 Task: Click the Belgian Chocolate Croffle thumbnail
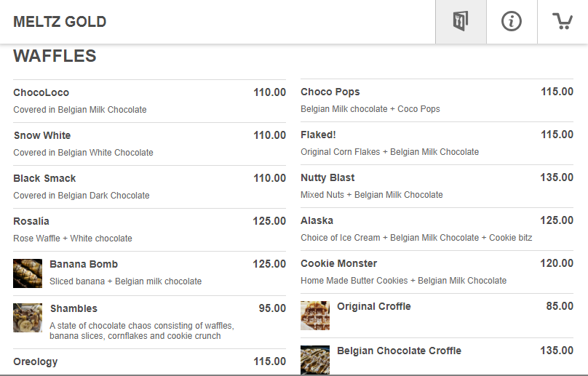point(315,360)
